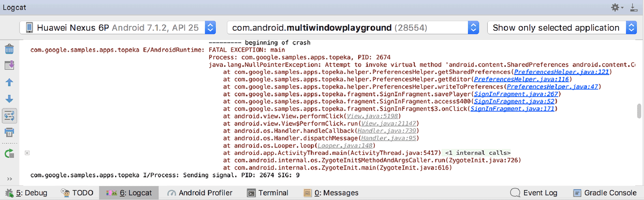Open the PreferencesHelper.java:121 link

[x=561, y=72]
